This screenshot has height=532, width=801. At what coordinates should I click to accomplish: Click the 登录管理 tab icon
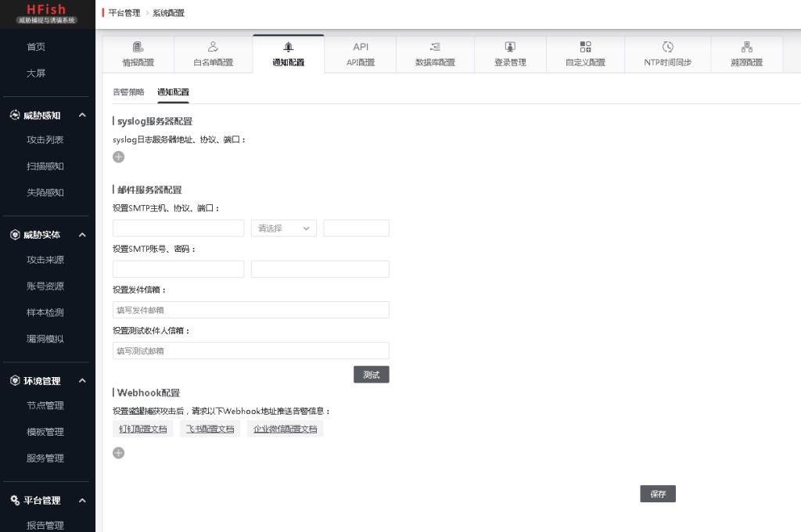510,48
